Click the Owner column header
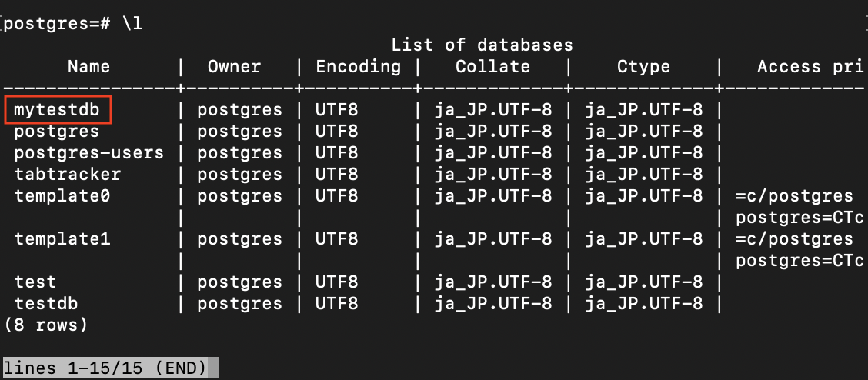The image size is (868, 380). point(234,67)
